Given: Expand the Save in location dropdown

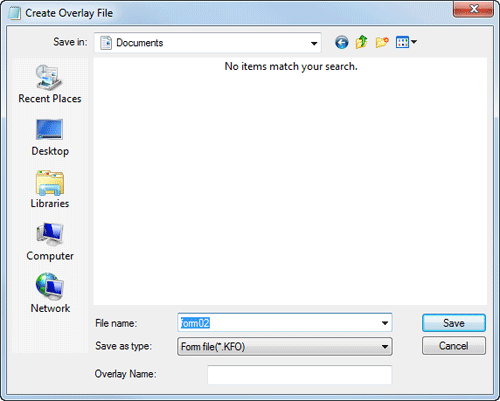Looking at the screenshot, I should (314, 43).
